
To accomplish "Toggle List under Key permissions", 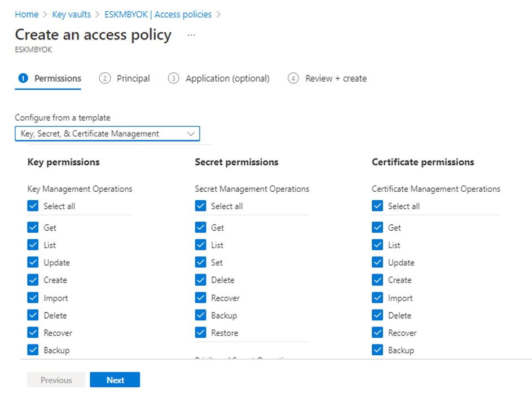I will (33, 245).
